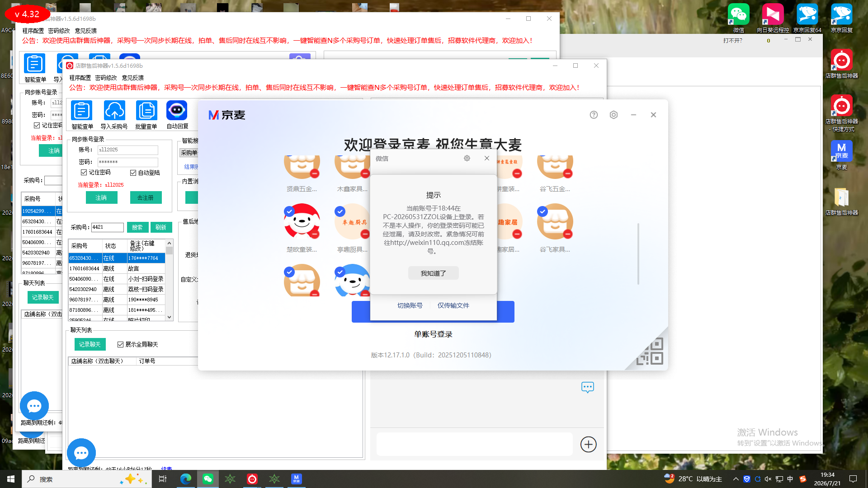868x488 pixels.
Task: Open 程序配置 menu in back 店群售后神器 window
Action: pos(33,31)
